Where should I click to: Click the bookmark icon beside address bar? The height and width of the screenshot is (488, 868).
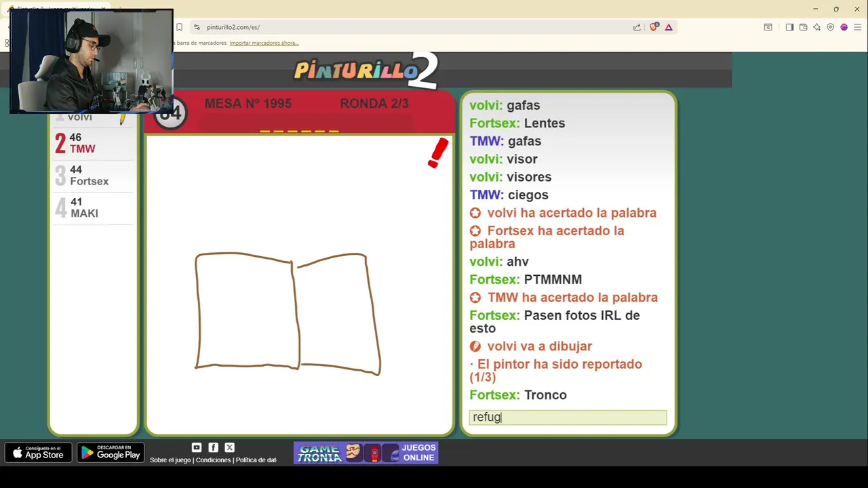(179, 27)
